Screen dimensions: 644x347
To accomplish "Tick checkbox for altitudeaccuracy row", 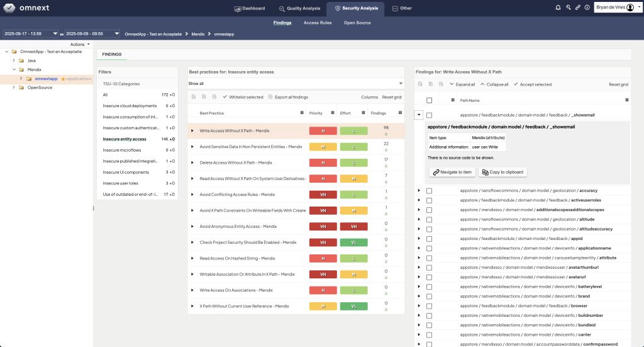I will tap(429, 229).
